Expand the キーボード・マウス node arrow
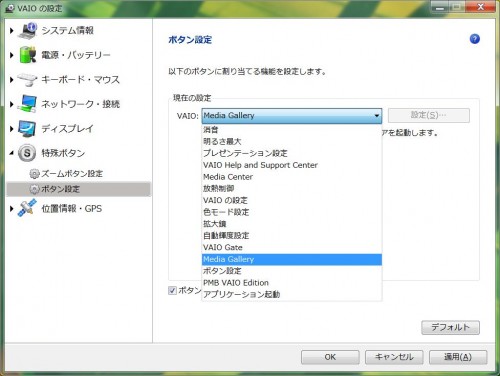The height and width of the screenshot is (376, 500). point(12,80)
